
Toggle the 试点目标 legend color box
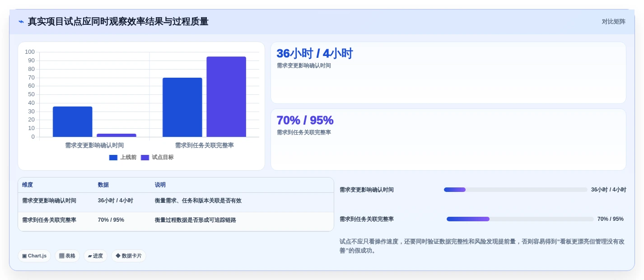pos(145,158)
